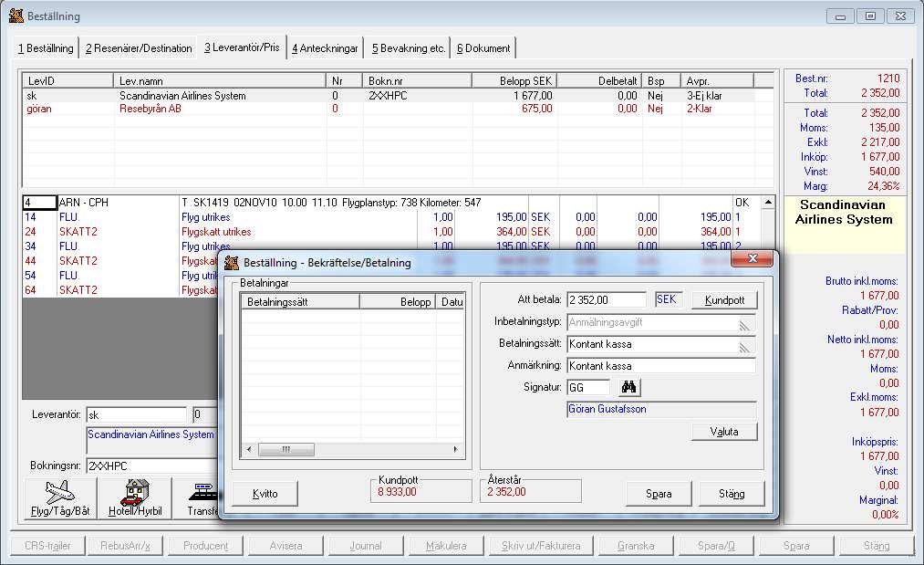Viewport: 924px width, 565px height.
Task: Click the payment dialog title bar icon
Action: coord(233,263)
